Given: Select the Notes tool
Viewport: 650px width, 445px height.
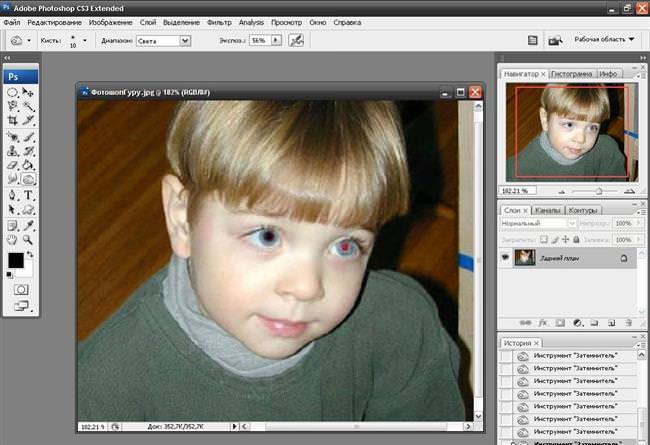Looking at the screenshot, I should coord(12,226).
